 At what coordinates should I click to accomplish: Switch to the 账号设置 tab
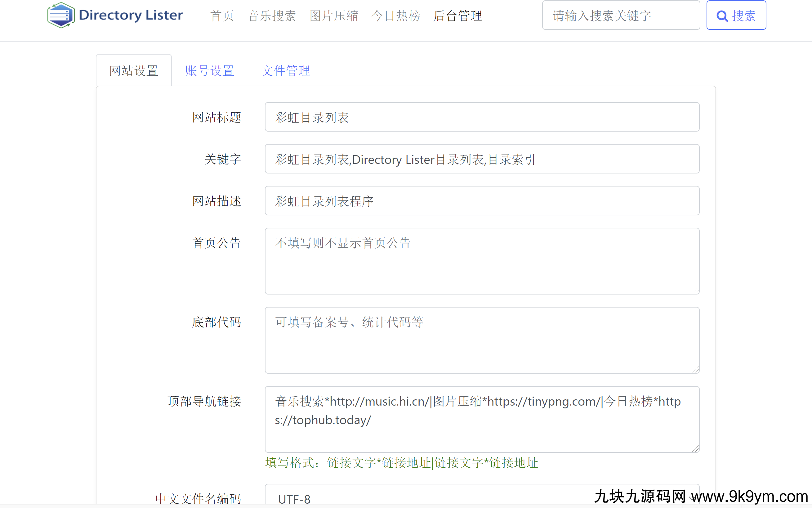[209, 70]
